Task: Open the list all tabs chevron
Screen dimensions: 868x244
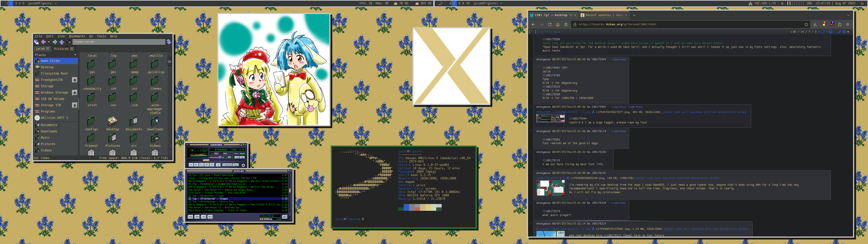Action: 849,15
